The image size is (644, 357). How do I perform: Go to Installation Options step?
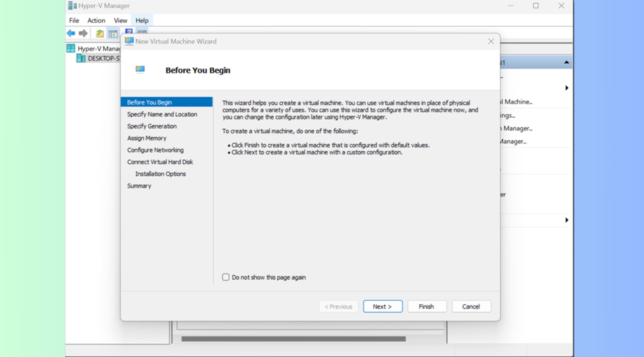point(161,174)
